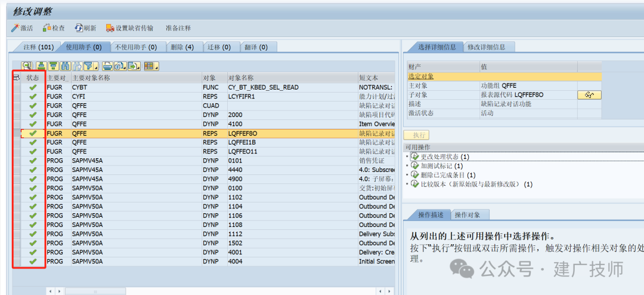This screenshot has width=644, height=295.
Task: Click the 短文本 column header
Action: tap(376, 78)
